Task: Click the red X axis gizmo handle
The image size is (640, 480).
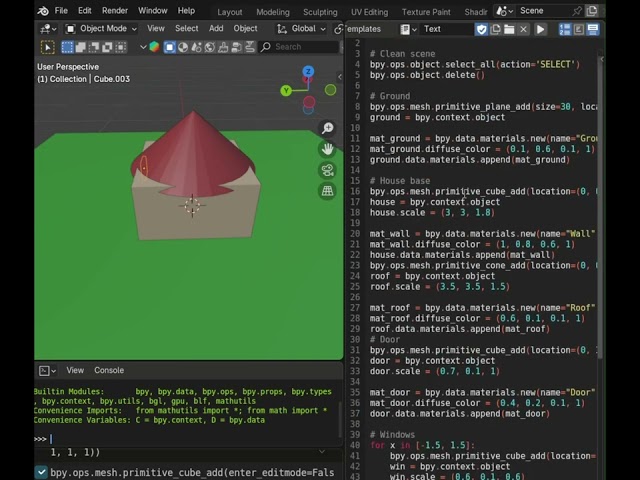Action: click(x=309, y=101)
